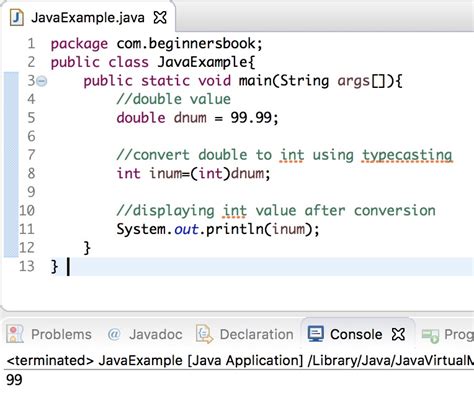Click the console output value 99
The image size is (474, 406).
pos(14,380)
